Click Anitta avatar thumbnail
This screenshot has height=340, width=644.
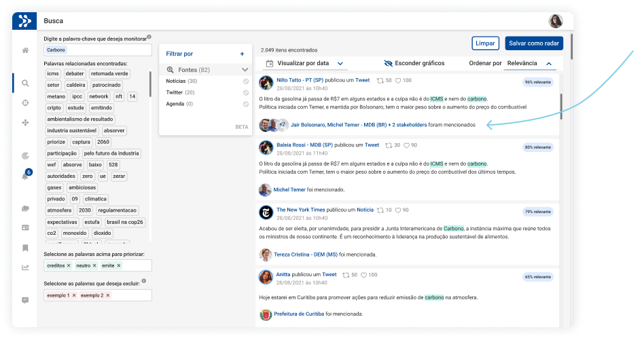(266, 278)
